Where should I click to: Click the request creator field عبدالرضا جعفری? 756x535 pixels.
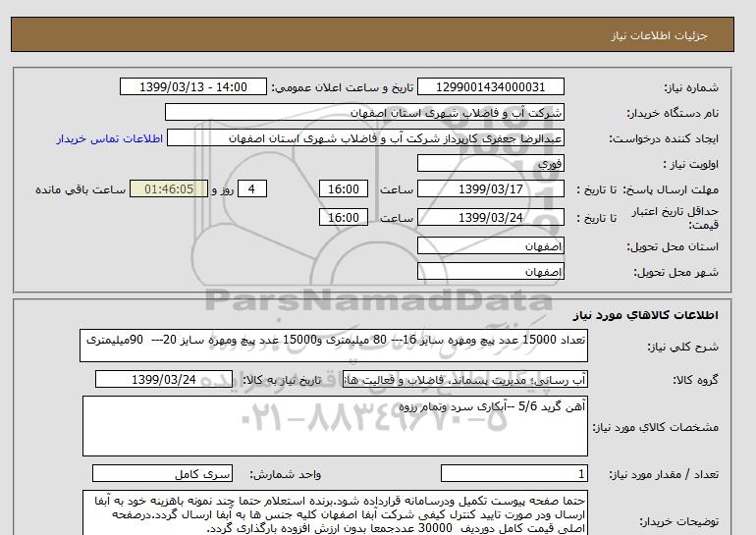365,137
